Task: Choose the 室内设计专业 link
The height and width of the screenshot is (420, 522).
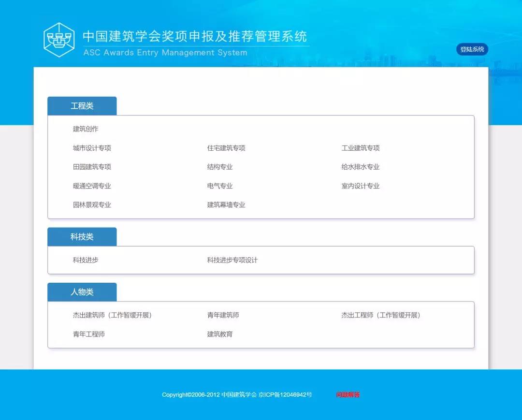Action: click(x=361, y=186)
